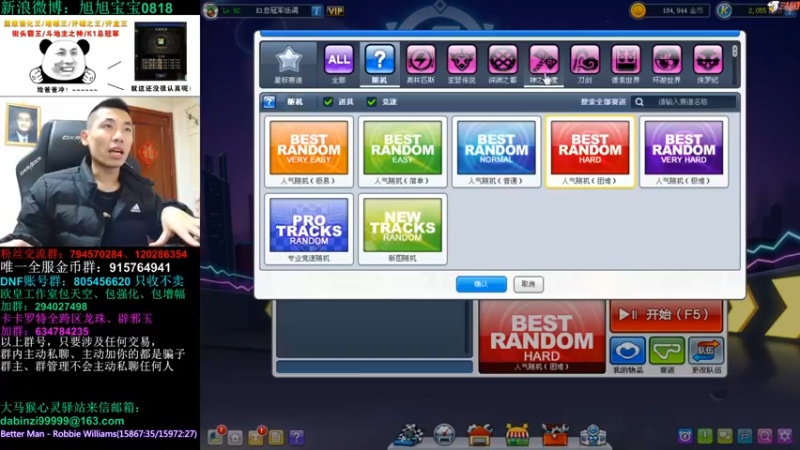Confirm selection with the blue 确认 button
The image size is (800, 450).
click(x=481, y=284)
